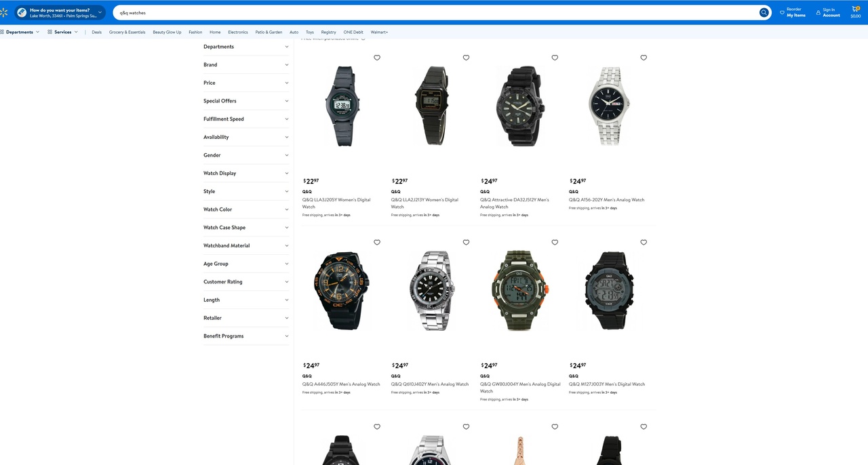Image resolution: width=868 pixels, height=465 pixels.
Task: Expand the Retailer filter
Action: tap(246, 318)
